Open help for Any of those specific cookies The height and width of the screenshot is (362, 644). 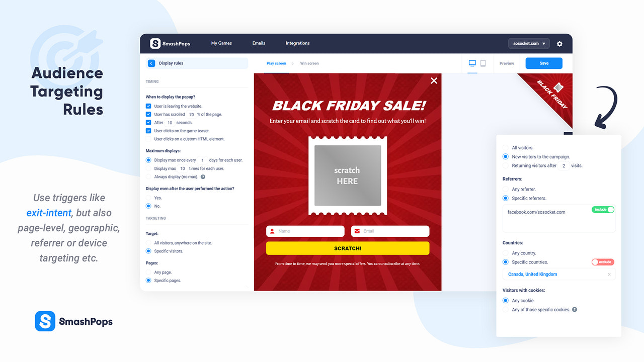575,309
